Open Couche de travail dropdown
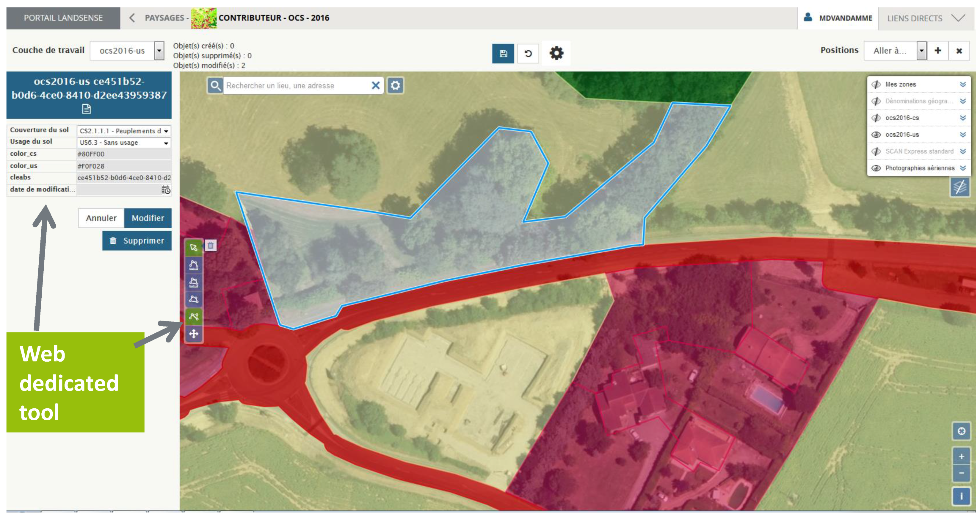The image size is (980, 517). (x=159, y=51)
